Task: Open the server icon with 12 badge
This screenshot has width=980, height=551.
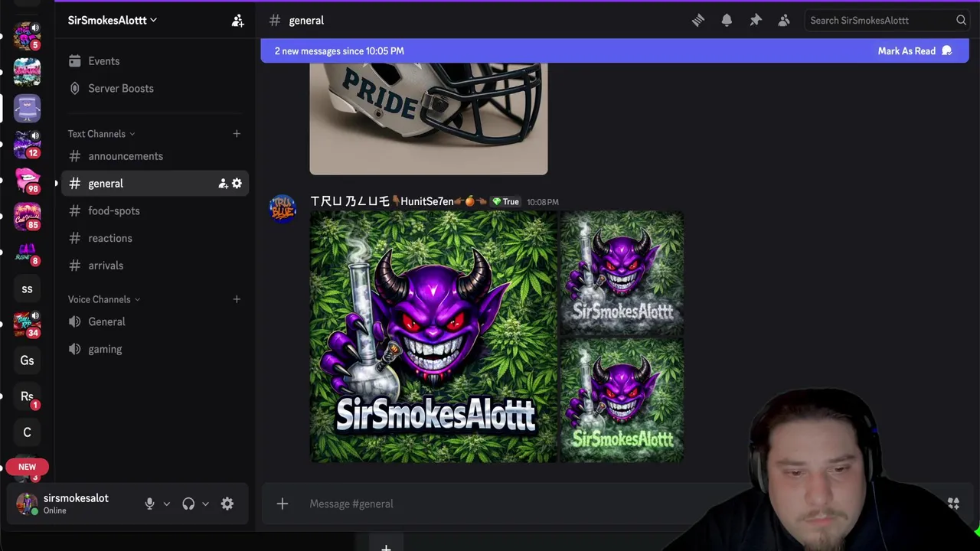Action: click(x=27, y=144)
